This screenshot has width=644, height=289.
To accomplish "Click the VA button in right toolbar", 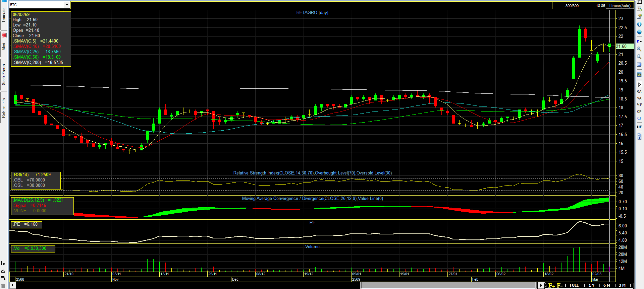I will 639,98.
